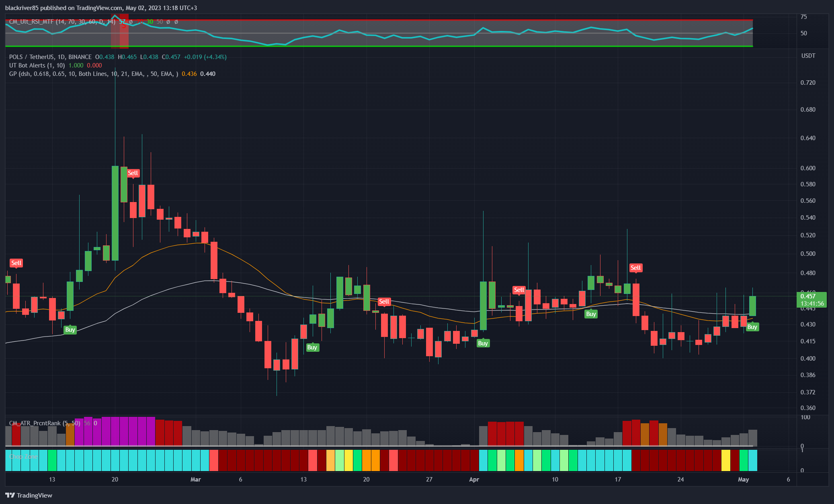This screenshot has width=834, height=504.
Task: Select the POLS / TetherUS symbol title
Action: point(50,57)
